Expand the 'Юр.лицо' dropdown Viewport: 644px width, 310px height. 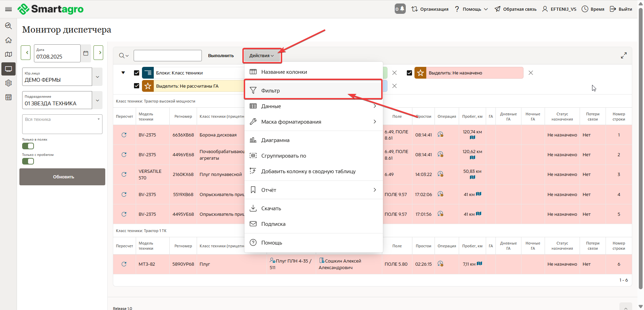pos(97,77)
